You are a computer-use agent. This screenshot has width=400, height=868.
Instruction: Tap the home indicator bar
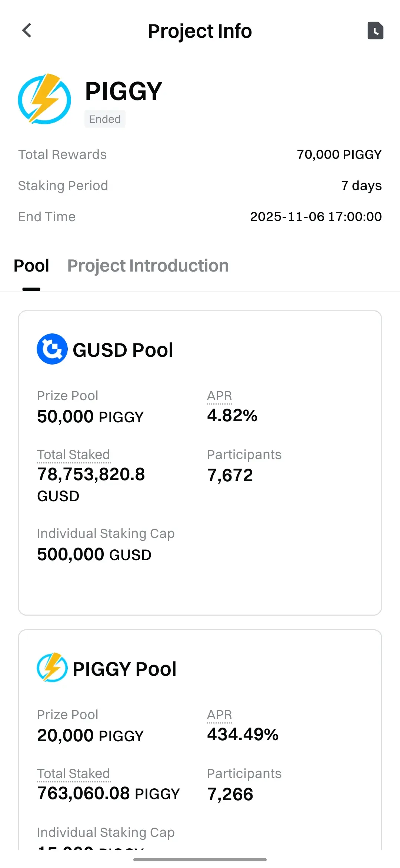[200, 859]
